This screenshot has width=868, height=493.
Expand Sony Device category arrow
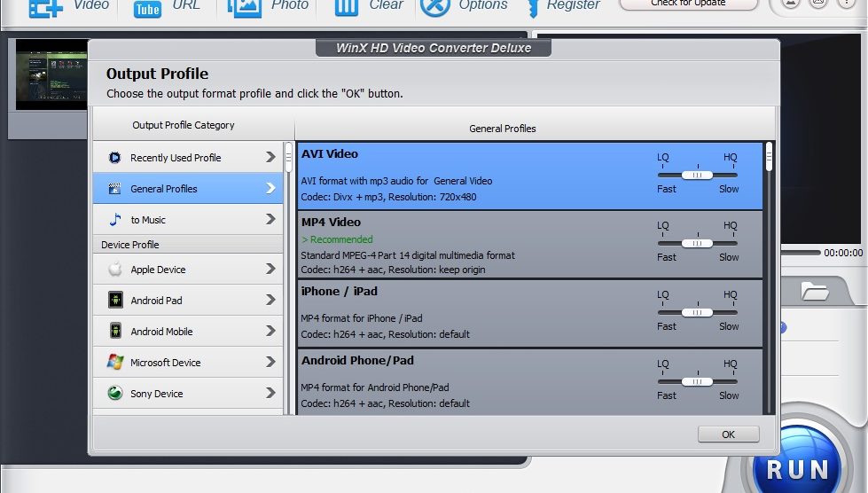pos(270,393)
